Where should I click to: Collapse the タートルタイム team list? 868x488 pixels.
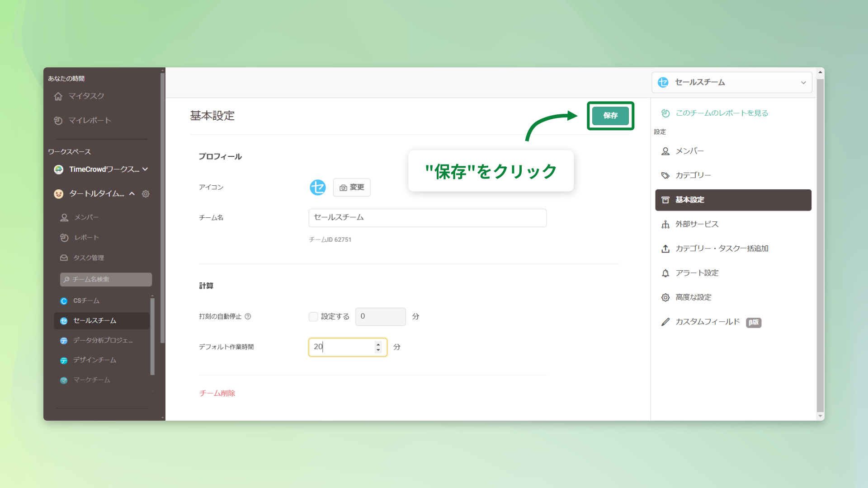tap(132, 194)
